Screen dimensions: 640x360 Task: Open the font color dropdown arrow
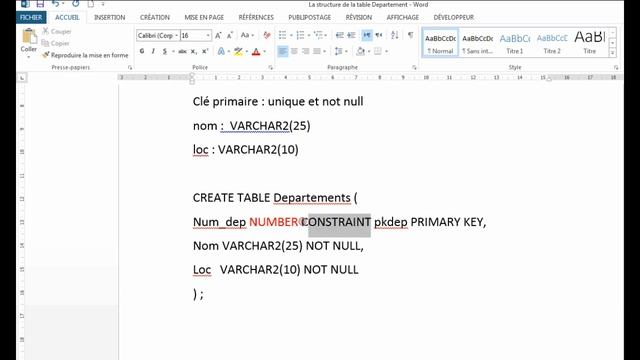click(x=264, y=51)
